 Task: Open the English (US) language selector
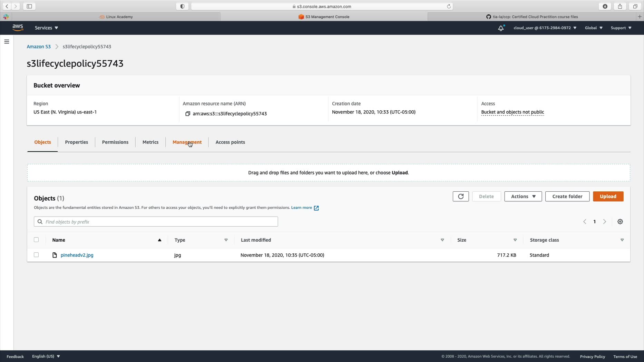click(x=46, y=356)
